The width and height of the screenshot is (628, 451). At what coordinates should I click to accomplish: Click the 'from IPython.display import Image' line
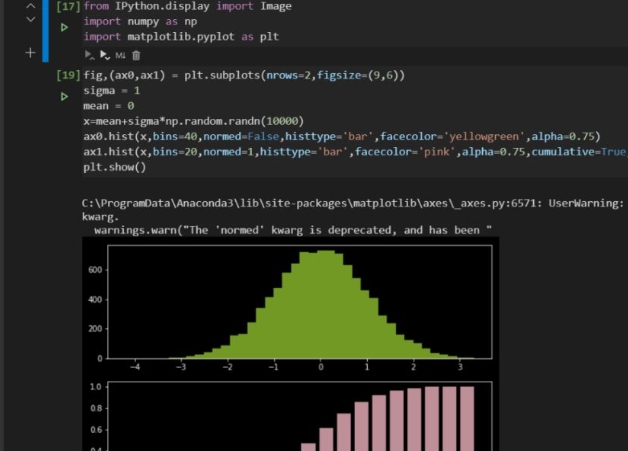pos(187,6)
